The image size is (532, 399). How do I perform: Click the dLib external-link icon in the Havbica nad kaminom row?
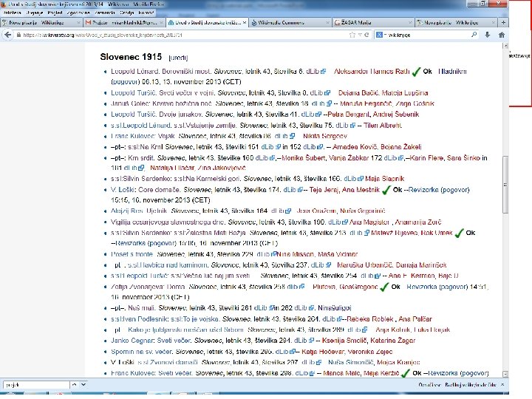click(328, 265)
